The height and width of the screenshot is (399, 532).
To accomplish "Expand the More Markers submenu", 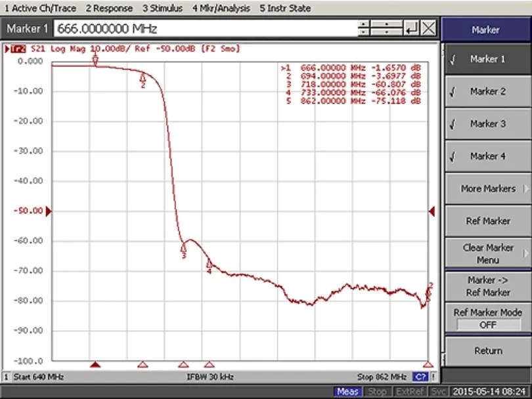I will click(487, 188).
